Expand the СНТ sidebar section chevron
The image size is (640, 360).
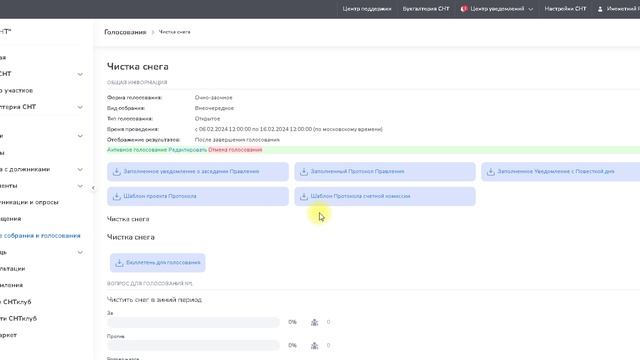tap(80, 74)
